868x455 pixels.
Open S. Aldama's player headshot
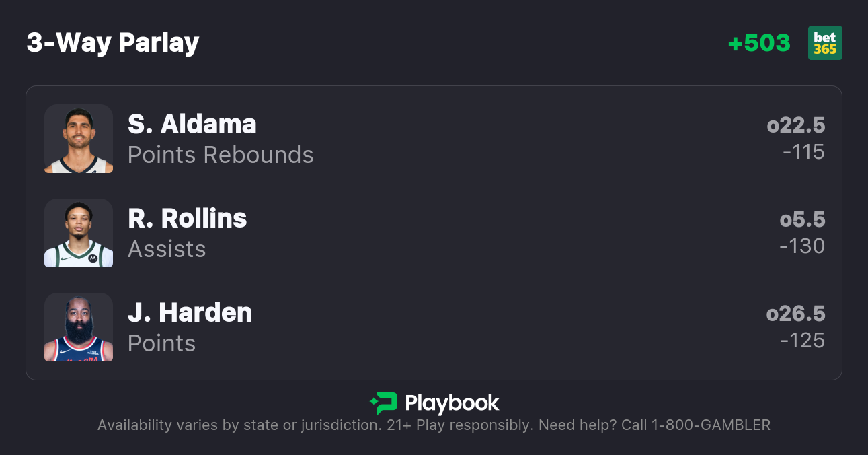(79, 139)
